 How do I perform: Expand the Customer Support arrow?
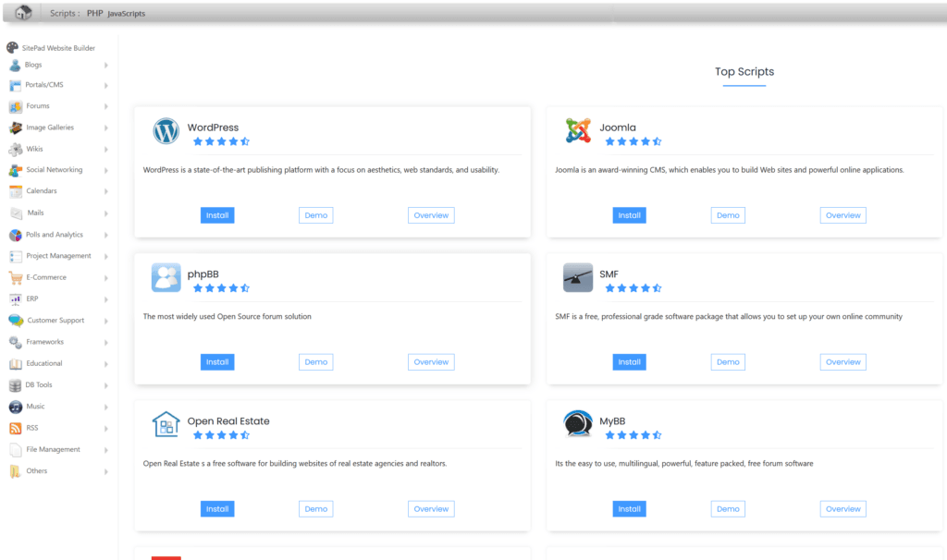coord(105,321)
